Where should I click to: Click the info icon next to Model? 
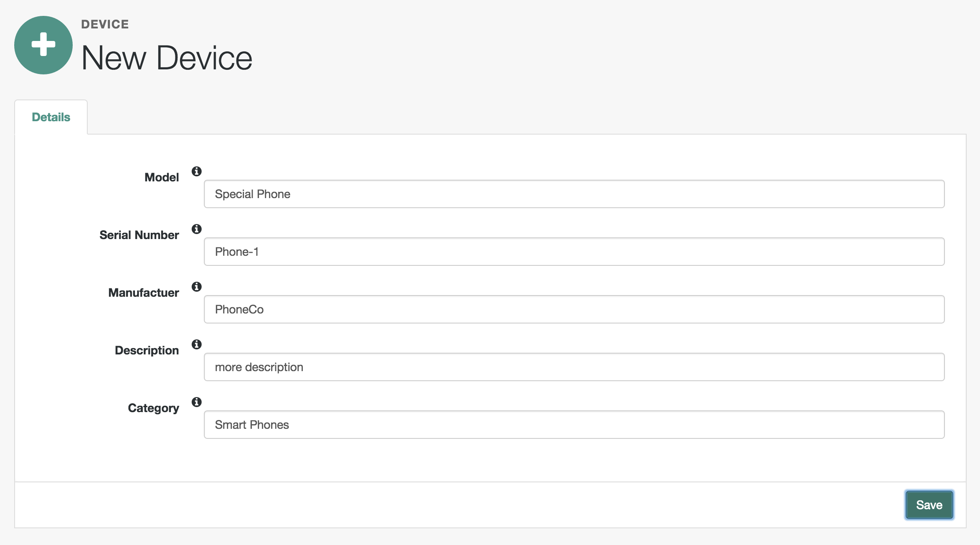pyautogui.click(x=196, y=171)
